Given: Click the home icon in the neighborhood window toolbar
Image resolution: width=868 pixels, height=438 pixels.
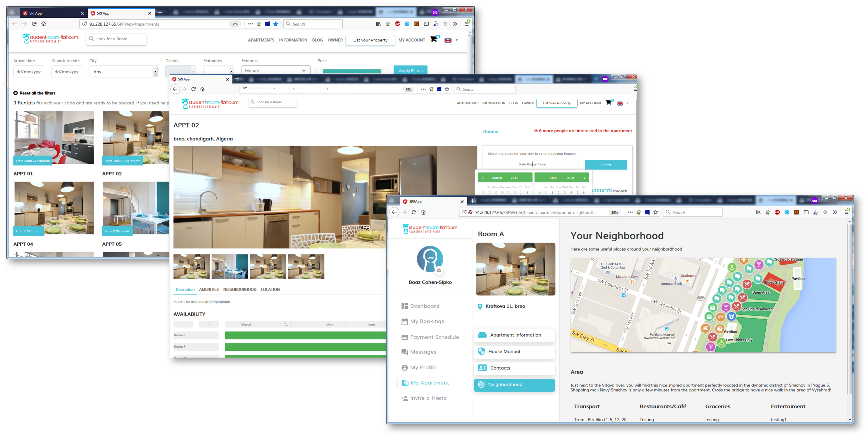Looking at the screenshot, I should 423,212.
